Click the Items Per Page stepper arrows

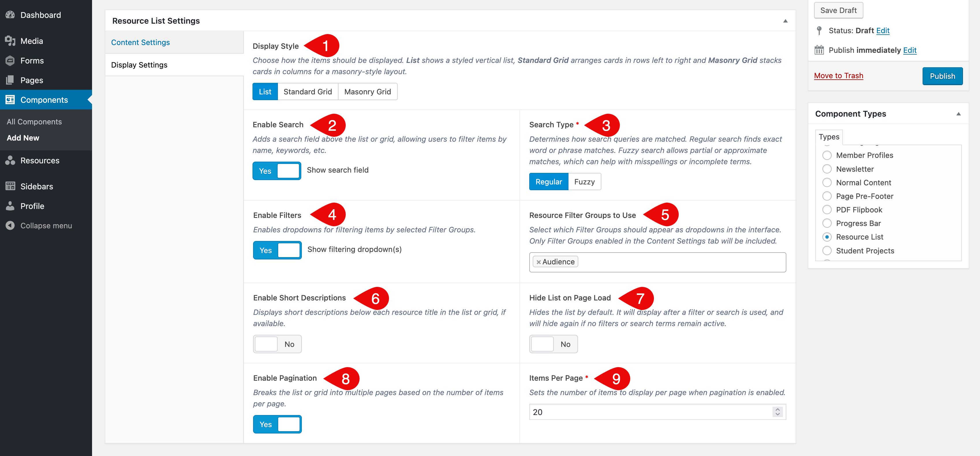coord(777,412)
